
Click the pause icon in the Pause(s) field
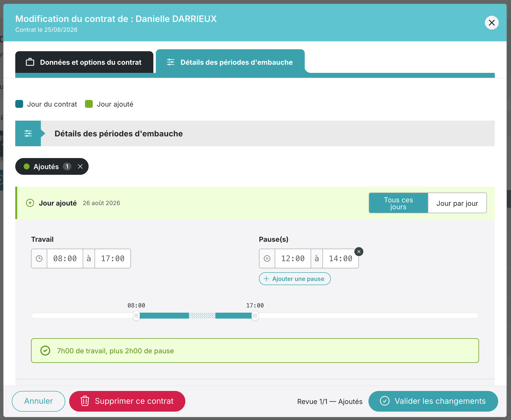click(267, 258)
